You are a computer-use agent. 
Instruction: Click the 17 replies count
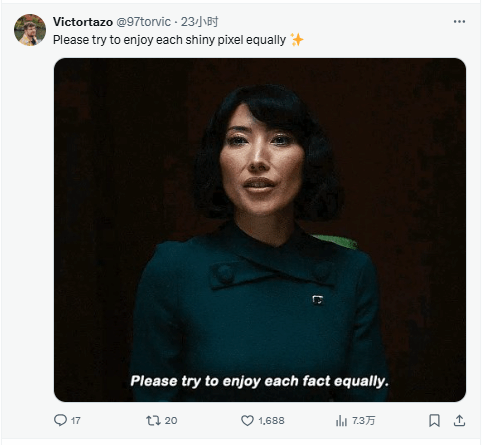coord(76,421)
